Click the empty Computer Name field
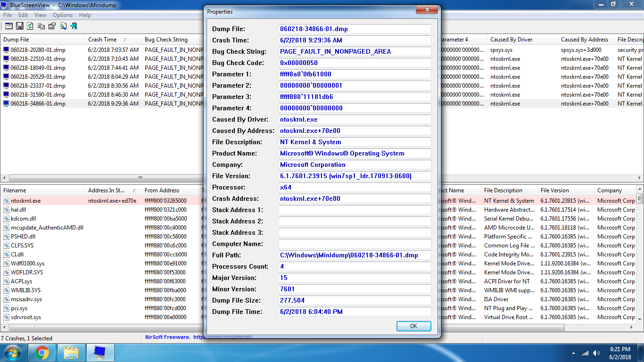 355,244
